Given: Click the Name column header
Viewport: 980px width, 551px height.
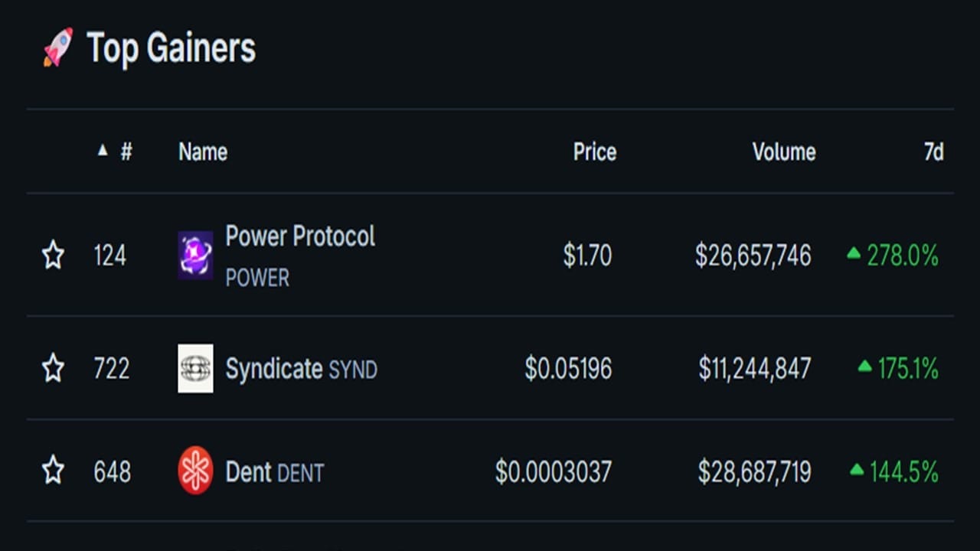Looking at the screenshot, I should [x=203, y=152].
